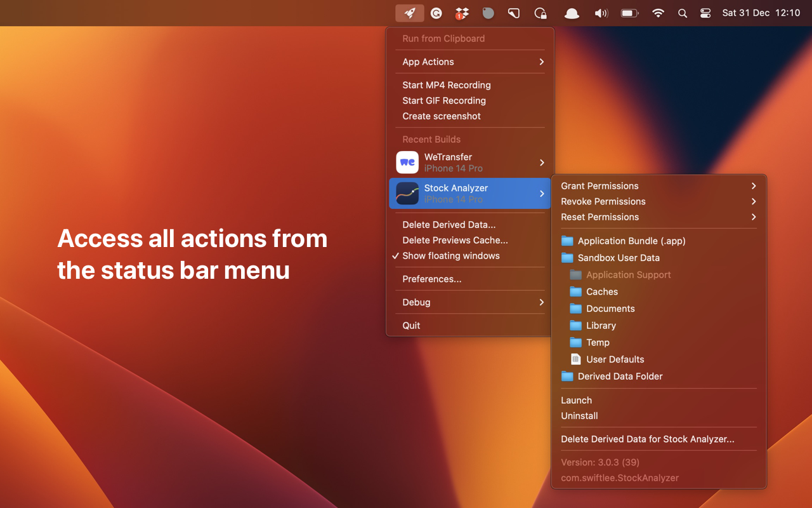The height and width of the screenshot is (508, 812).
Task: Expand the Debug submenu chevron
Action: coord(541,302)
